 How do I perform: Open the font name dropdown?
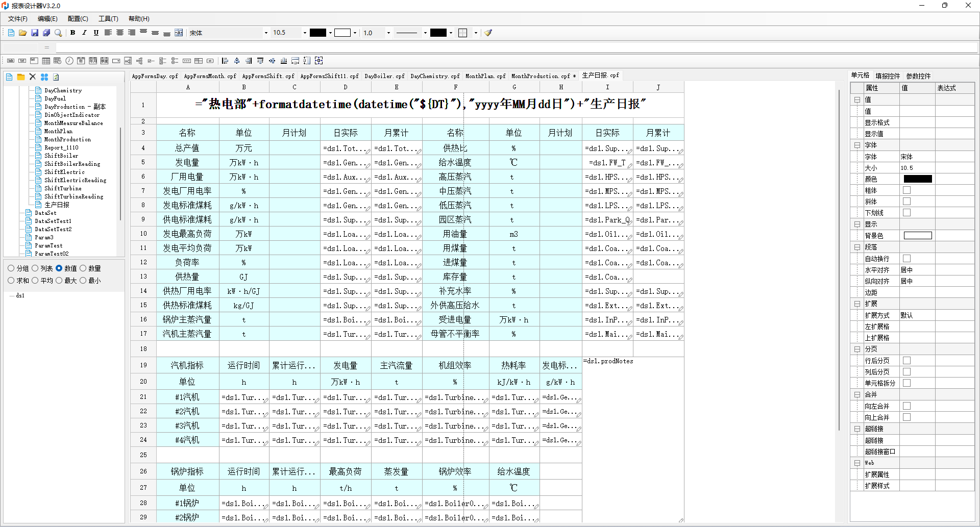pos(266,33)
